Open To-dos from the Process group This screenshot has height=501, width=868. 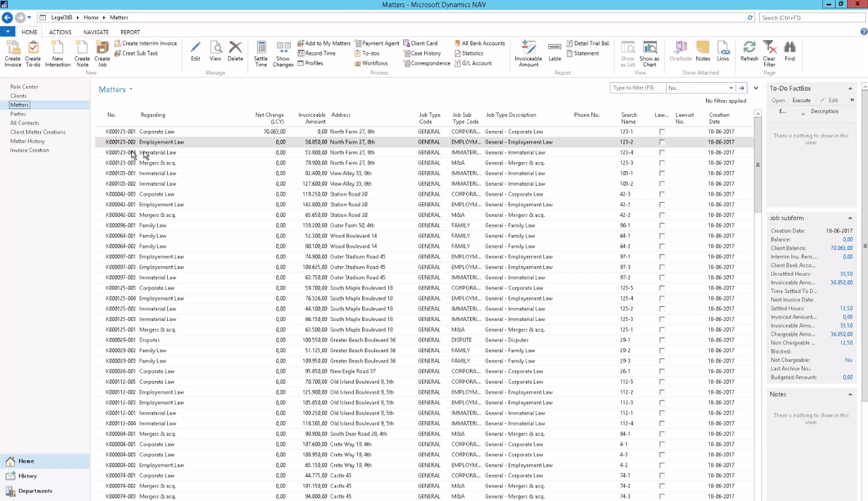[367, 54]
